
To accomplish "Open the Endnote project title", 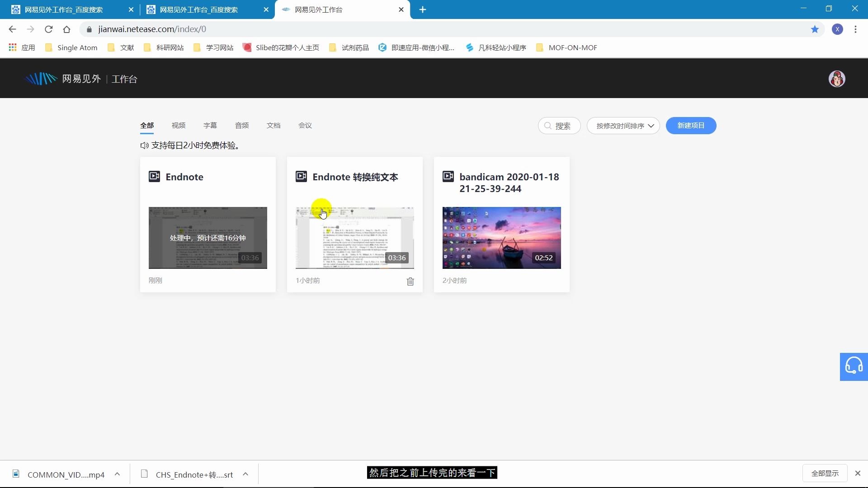I will pos(184,177).
